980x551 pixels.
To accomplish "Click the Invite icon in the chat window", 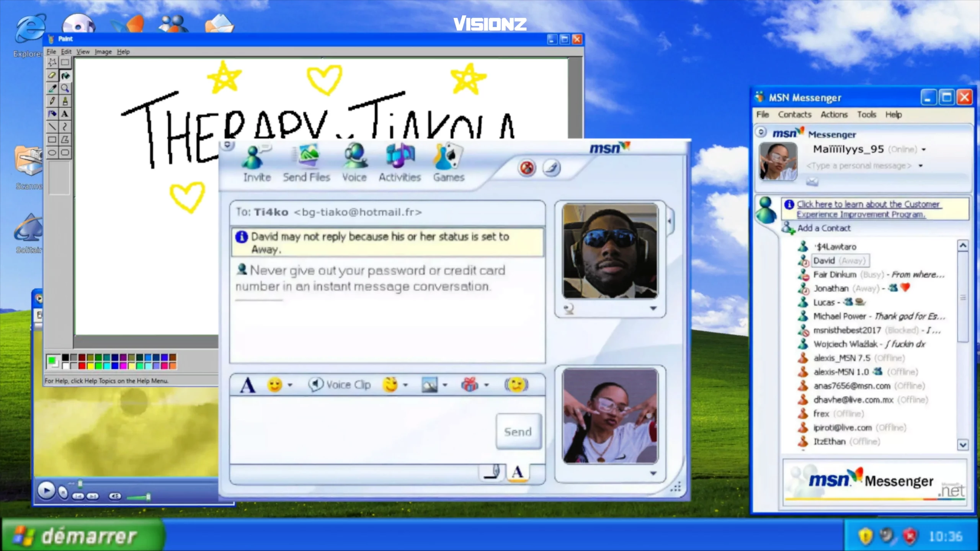I will (x=257, y=163).
